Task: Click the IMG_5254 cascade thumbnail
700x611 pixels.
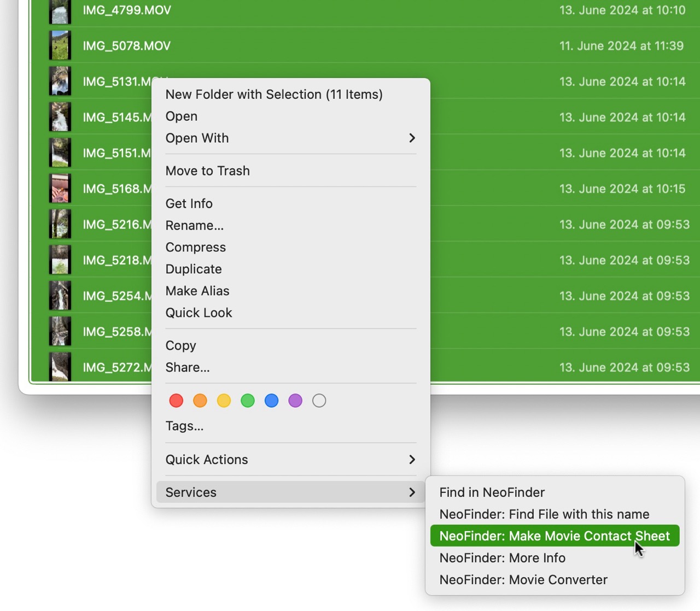Action: pos(60,296)
